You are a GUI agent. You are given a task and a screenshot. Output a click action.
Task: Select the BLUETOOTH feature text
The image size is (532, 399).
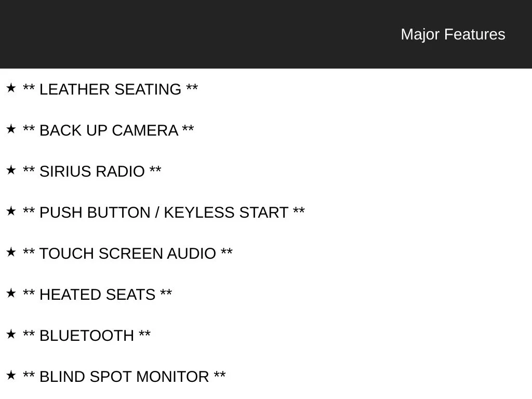(87, 336)
